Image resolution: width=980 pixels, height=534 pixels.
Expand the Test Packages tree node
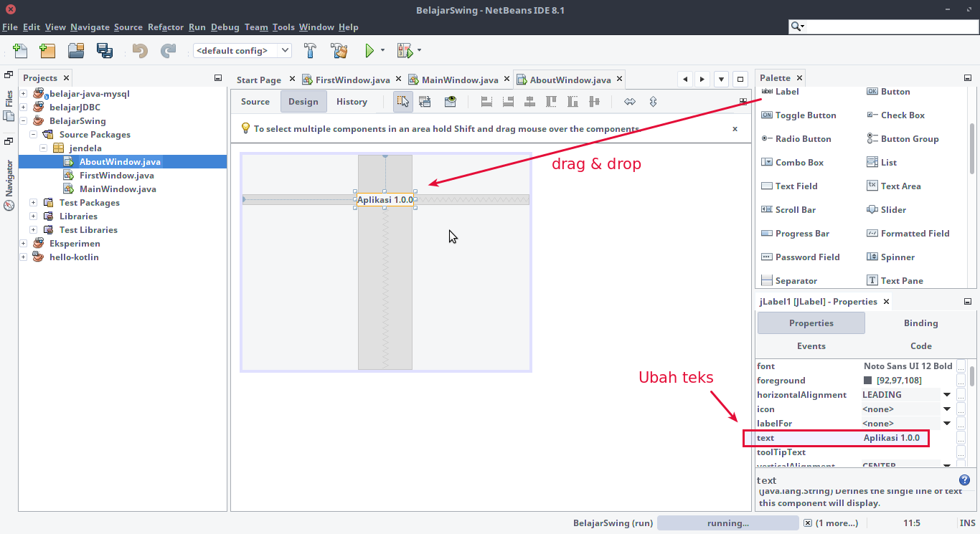[33, 203]
